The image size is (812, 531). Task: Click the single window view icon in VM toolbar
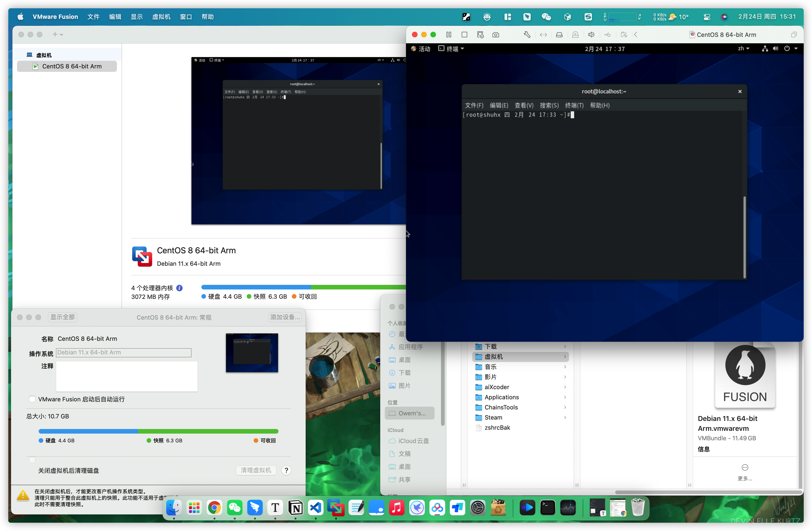pos(464,35)
